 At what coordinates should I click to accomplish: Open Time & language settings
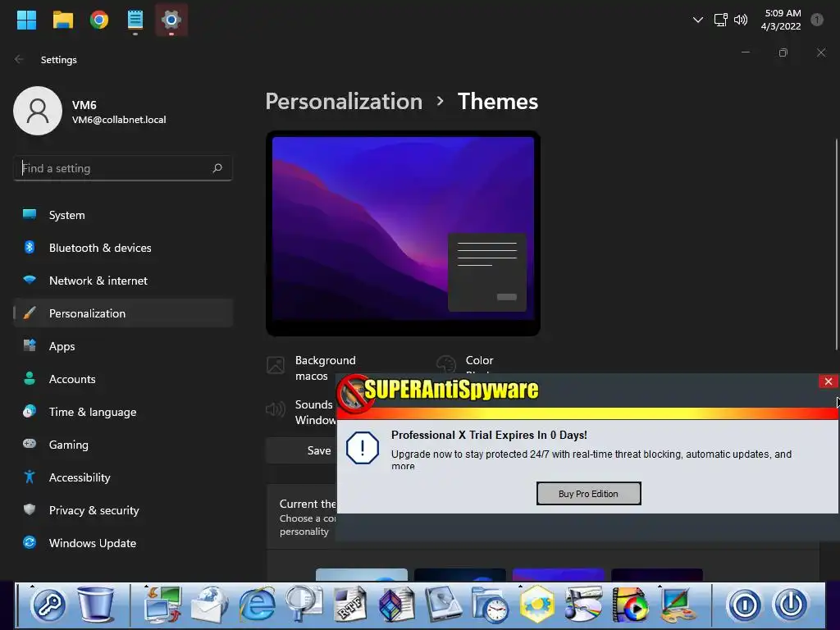[123, 412]
